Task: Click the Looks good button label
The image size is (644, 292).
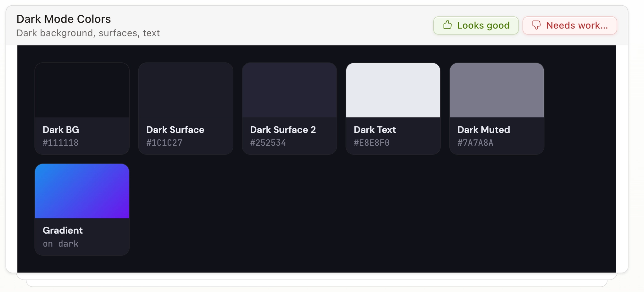Action: point(483,25)
